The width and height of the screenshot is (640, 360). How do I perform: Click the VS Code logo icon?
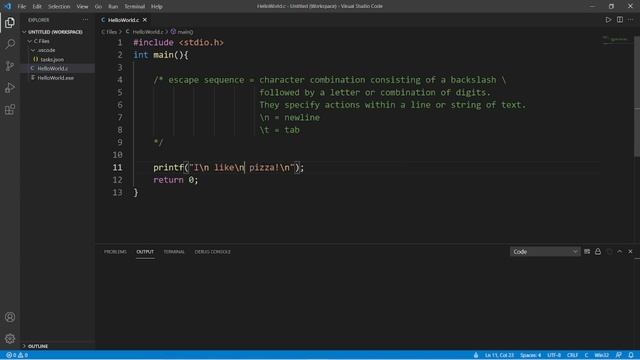point(8,6)
